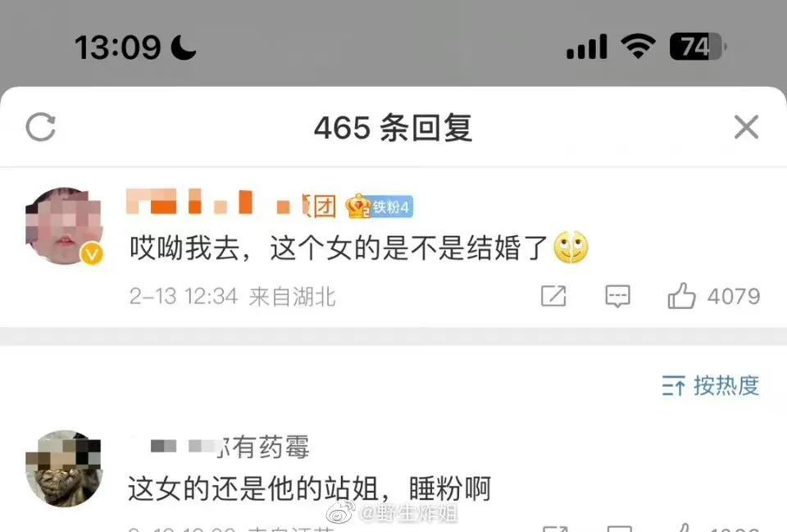Open the first commenter's blurred username
Image resolution: width=787 pixels, height=532 pixels.
point(231,203)
